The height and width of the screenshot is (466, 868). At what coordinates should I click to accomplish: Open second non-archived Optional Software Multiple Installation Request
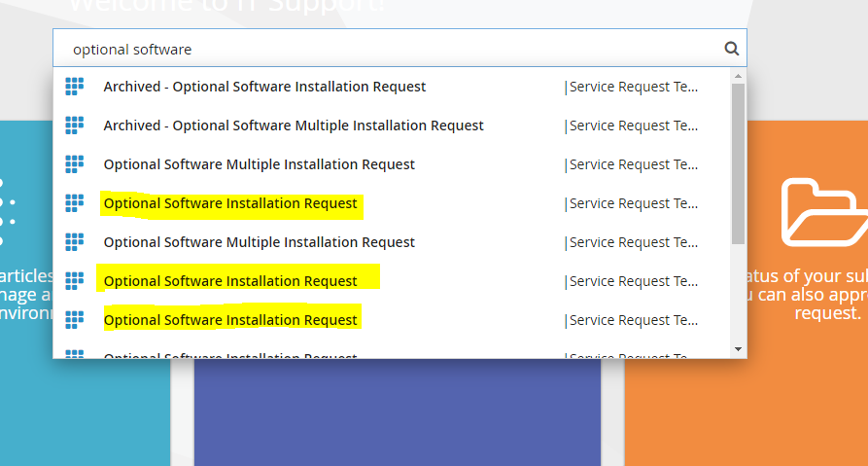coord(259,242)
